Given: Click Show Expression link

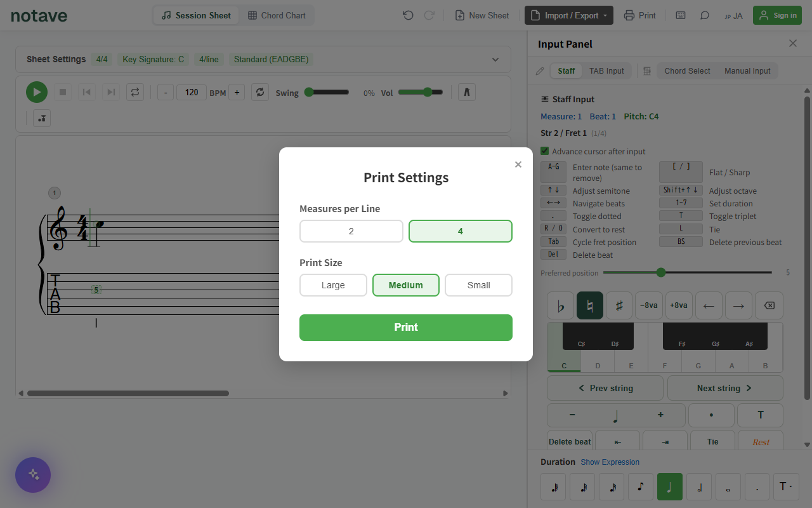Looking at the screenshot, I should pos(610,462).
